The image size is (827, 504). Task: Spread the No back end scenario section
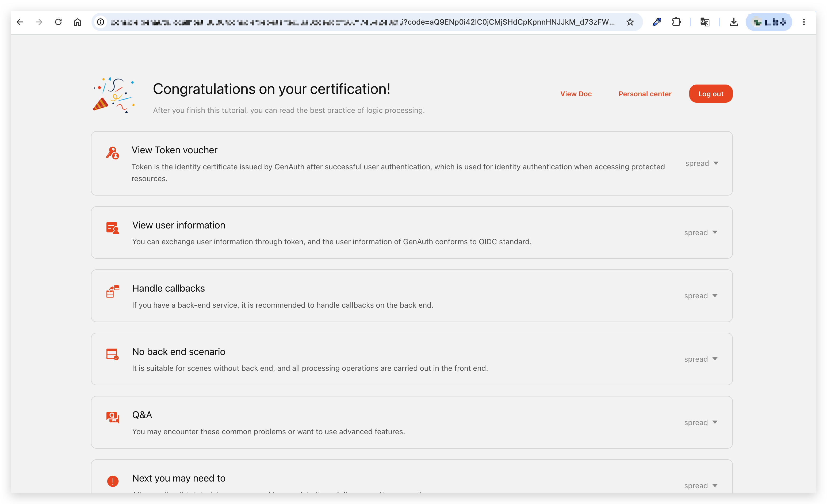(x=700, y=359)
